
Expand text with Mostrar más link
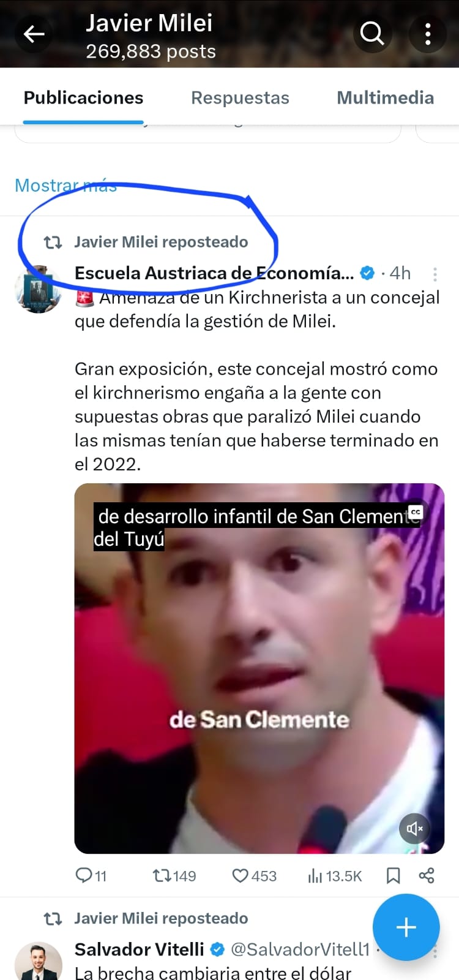pyautogui.click(x=65, y=185)
